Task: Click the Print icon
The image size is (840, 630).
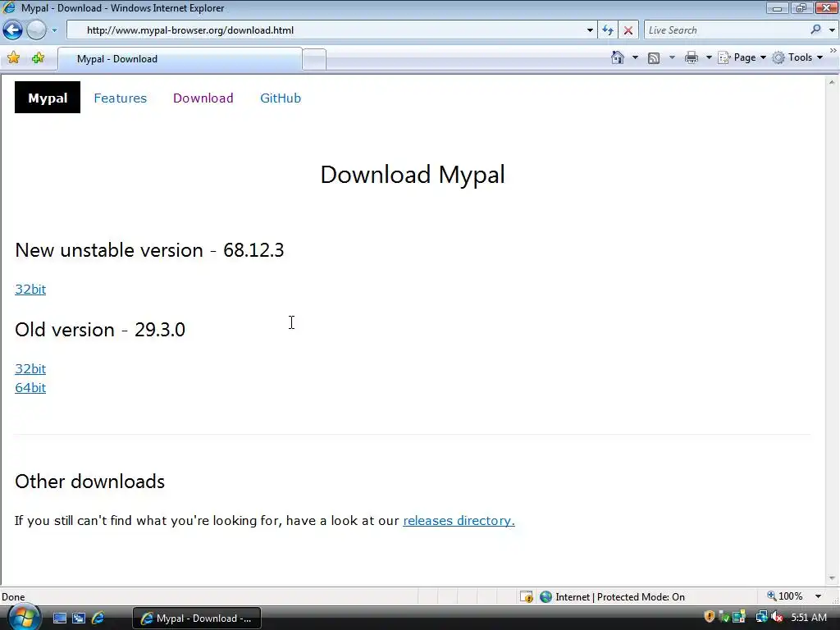Action: [x=691, y=57]
